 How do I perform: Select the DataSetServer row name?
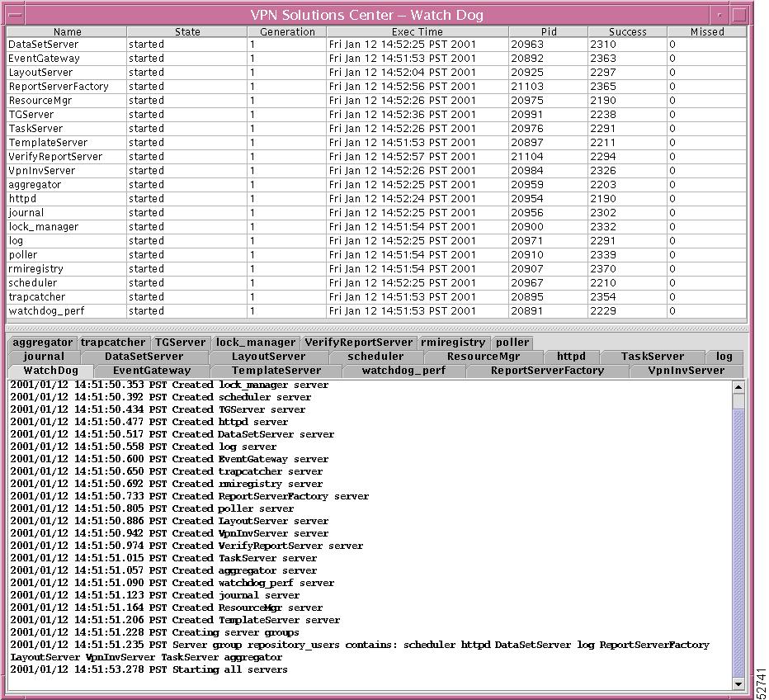43,44
